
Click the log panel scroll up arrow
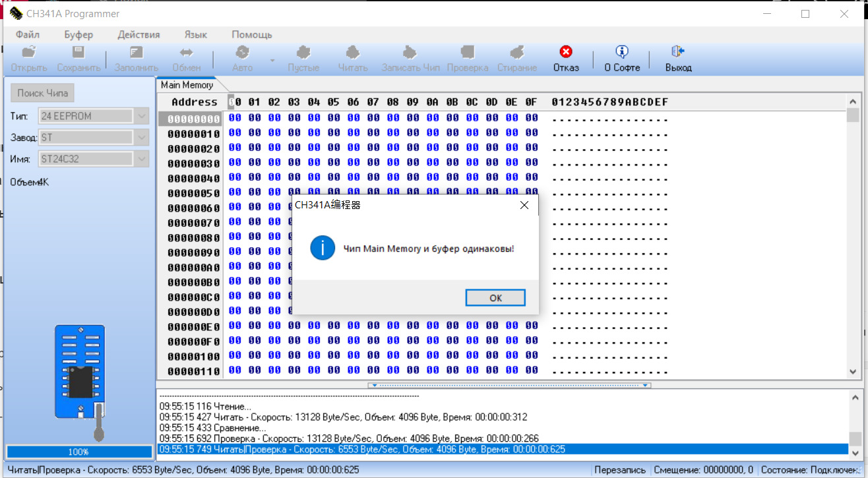coord(855,398)
